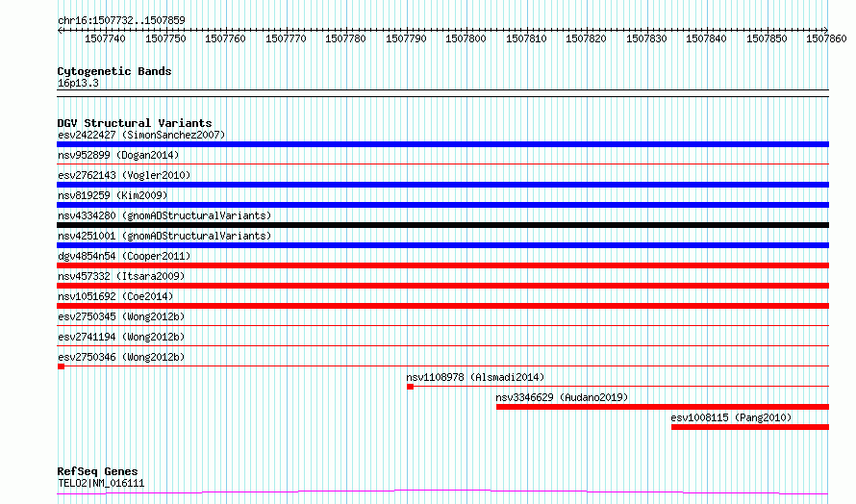Select the nsv4251001 gnomAD variant label
Screen dimensions: 856x504
(164, 236)
